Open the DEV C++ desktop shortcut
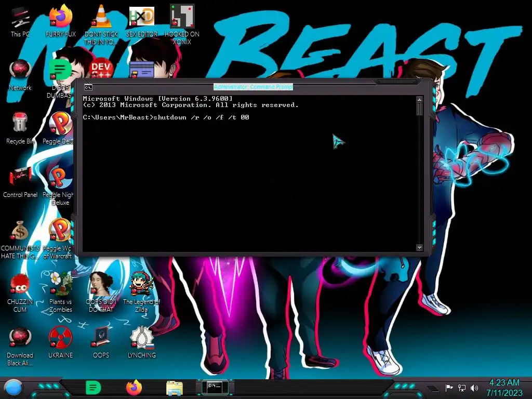The image size is (532, 399). (x=101, y=69)
